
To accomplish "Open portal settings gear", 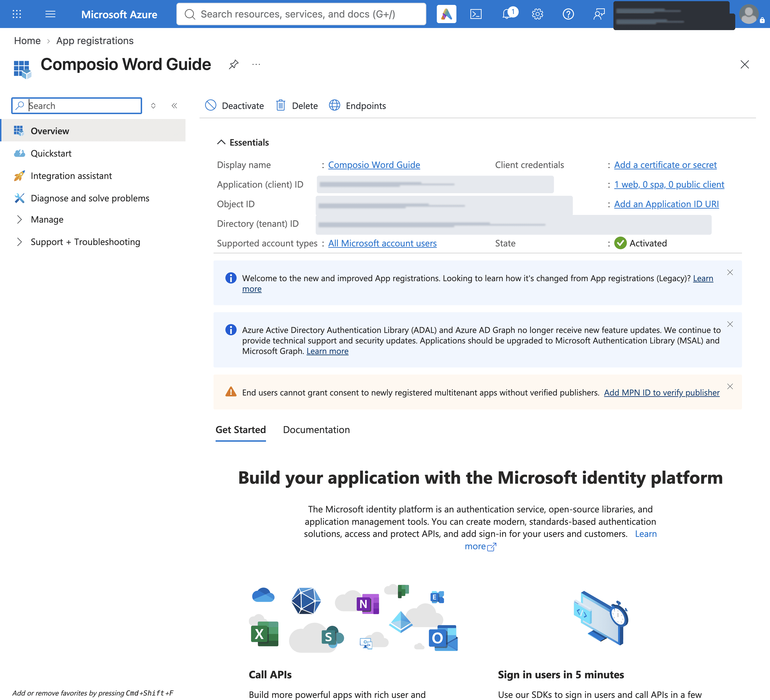I will [537, 14].
